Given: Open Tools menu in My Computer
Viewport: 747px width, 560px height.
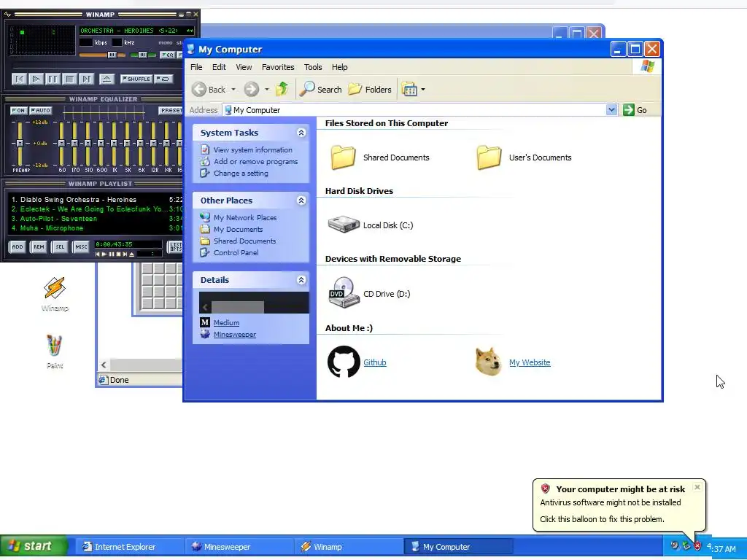Looking at the screenshot, I should coord(313,67).
